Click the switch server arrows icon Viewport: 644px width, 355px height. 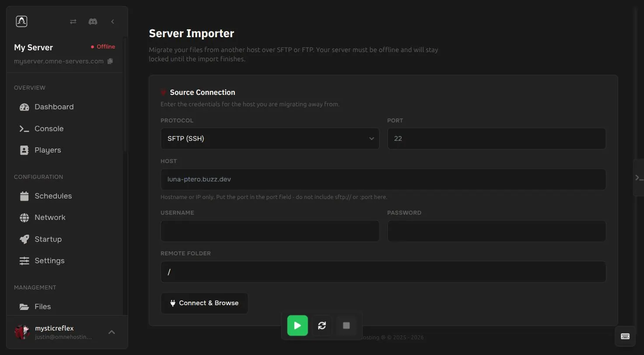73,21
